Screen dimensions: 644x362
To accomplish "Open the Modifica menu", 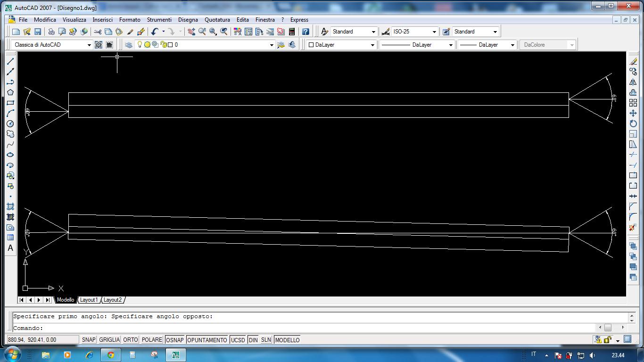I will coord(45,20).
